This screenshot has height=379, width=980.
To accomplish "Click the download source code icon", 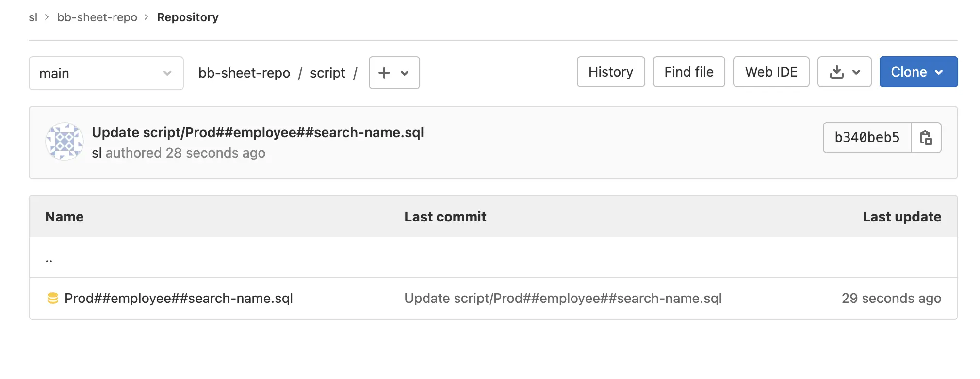I will point(837,72).
